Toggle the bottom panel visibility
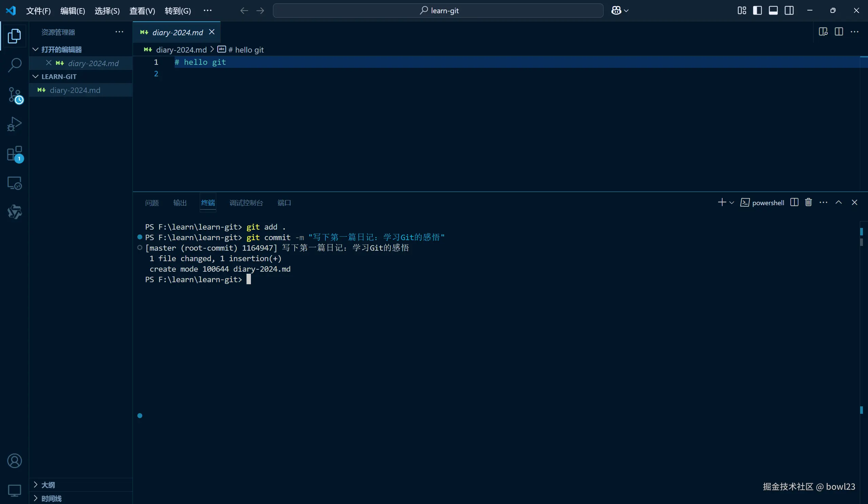 point(773,11)
